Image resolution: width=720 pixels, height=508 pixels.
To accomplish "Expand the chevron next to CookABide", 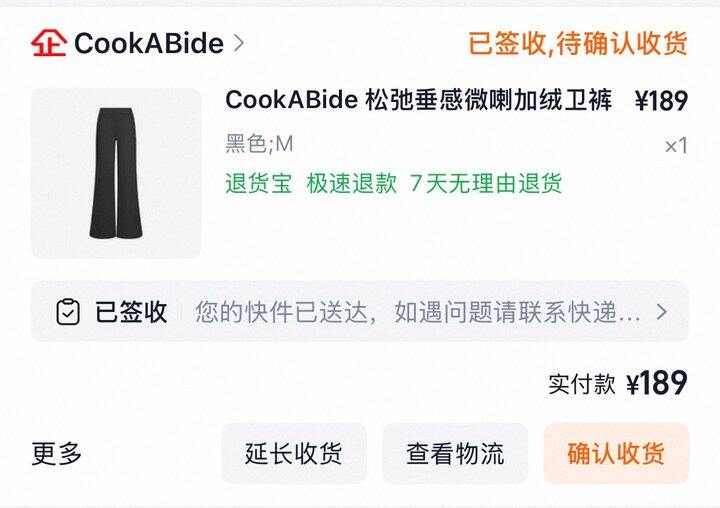I will (x=239, y=43).
